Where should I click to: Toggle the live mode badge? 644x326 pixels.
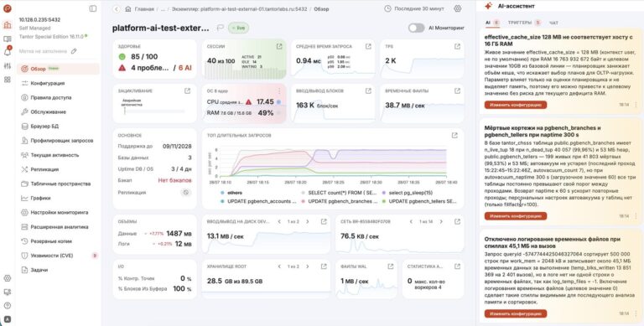[238, 28]
